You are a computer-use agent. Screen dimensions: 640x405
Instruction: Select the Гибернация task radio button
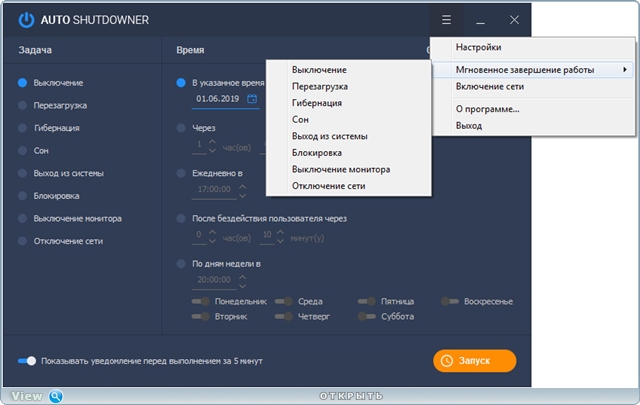tap(22, 128)
